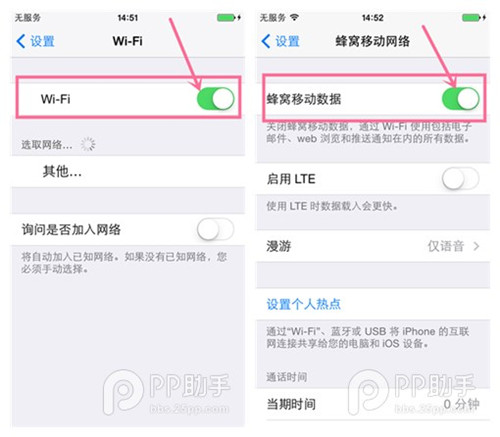Tap Wi-Fi signal icon in status bar

(294, 17)
